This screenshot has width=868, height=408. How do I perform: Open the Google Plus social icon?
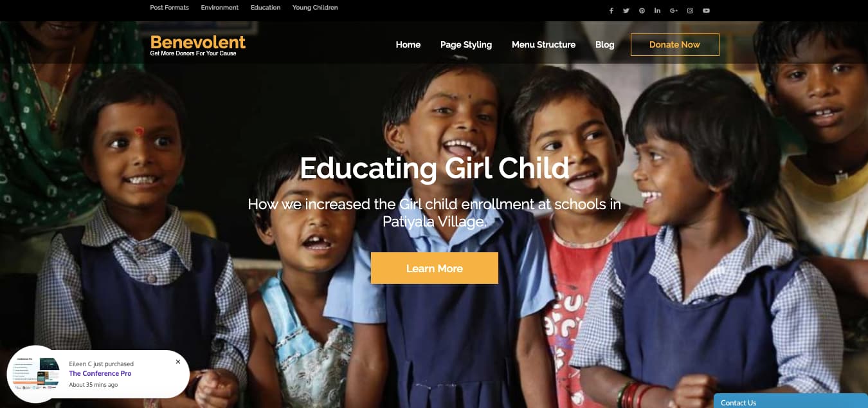pyautogui.click(x=674, y=10)
